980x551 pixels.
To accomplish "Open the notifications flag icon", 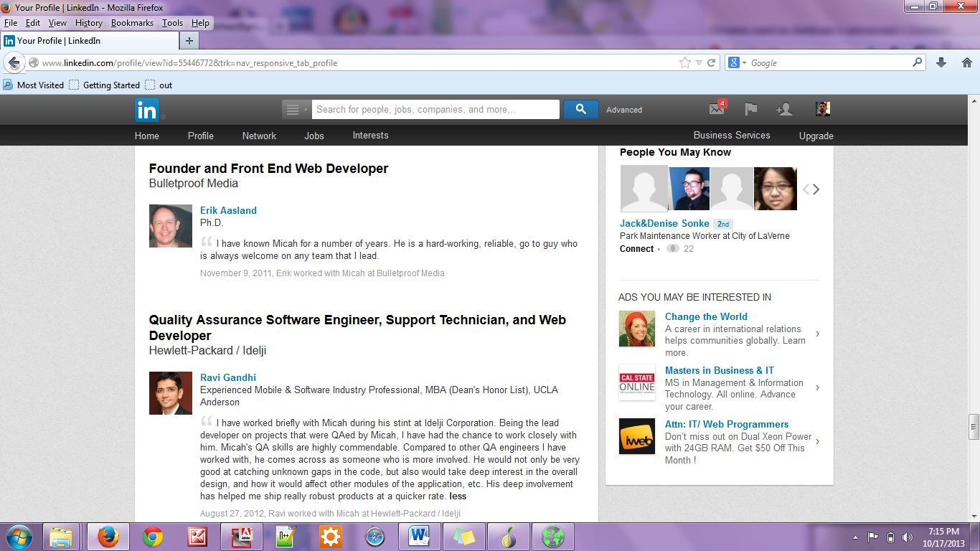I will click(750, 109).
